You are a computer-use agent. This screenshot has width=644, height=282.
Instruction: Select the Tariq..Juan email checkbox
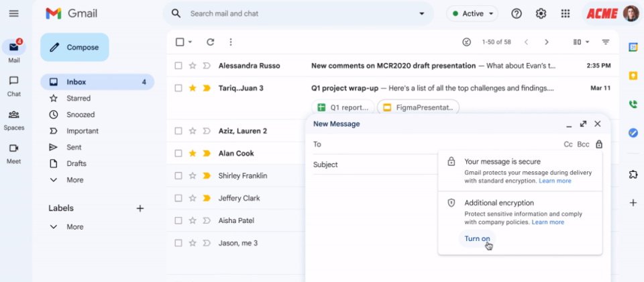pyautogui.click(x=178, y=88)
